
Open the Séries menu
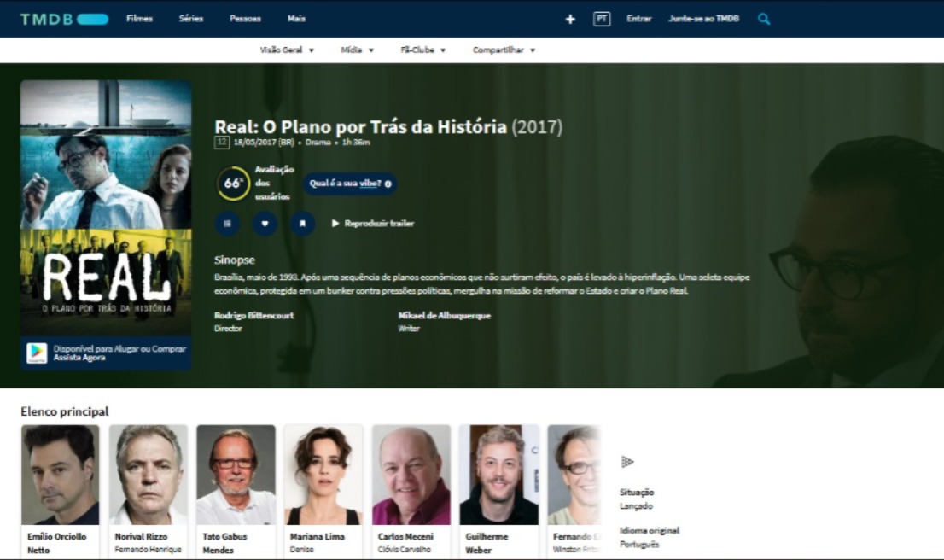[191, 19]
